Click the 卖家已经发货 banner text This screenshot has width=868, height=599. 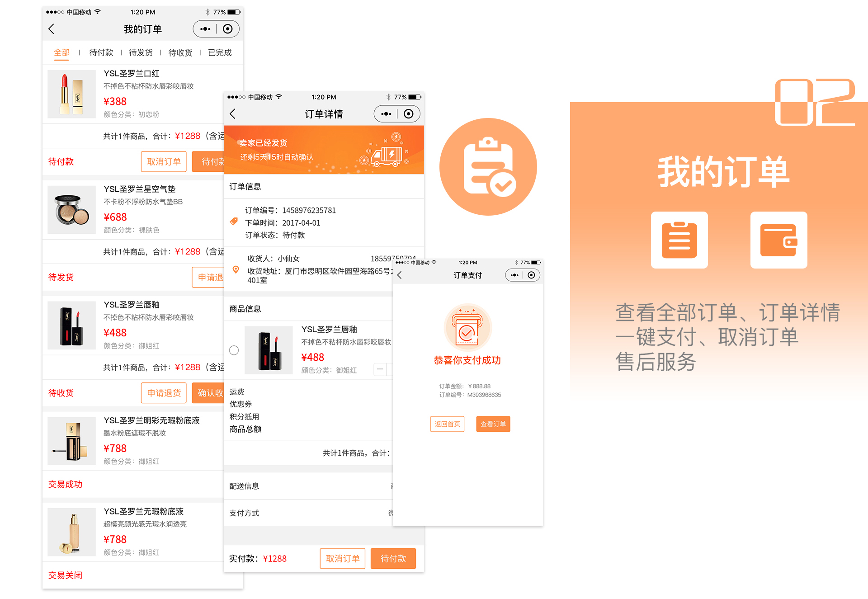point(263,143)
